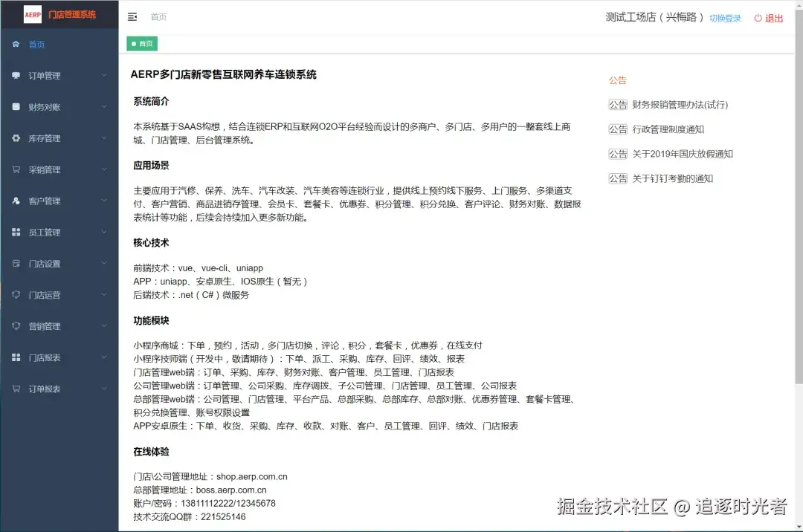The image size is (803, 532).
Task: Open announcement 关于2019年国庆放假通知
Action: point(682,154)
